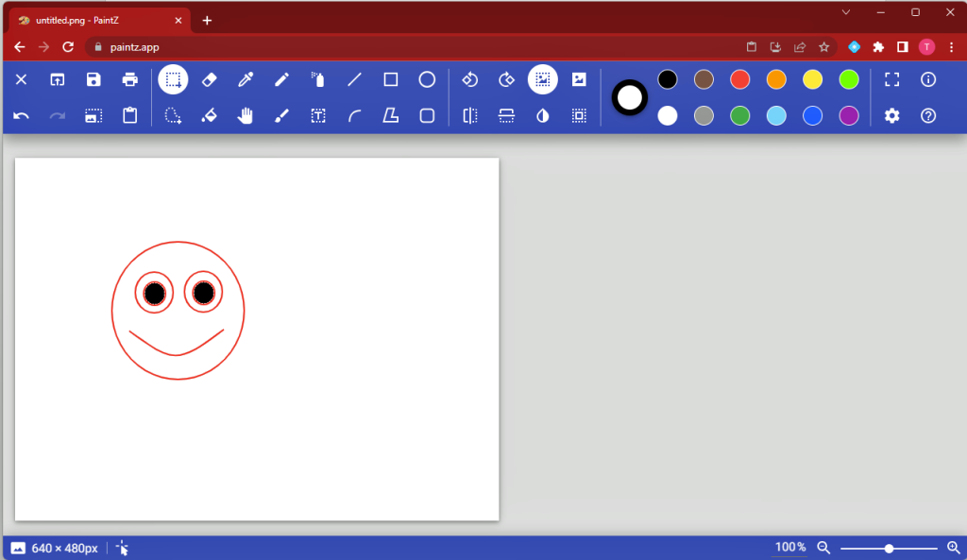Image resolution: width=967 pixels, height=560 pixels.
Task: Click the dashed picture icon beside redo
Action: (93, 115)
